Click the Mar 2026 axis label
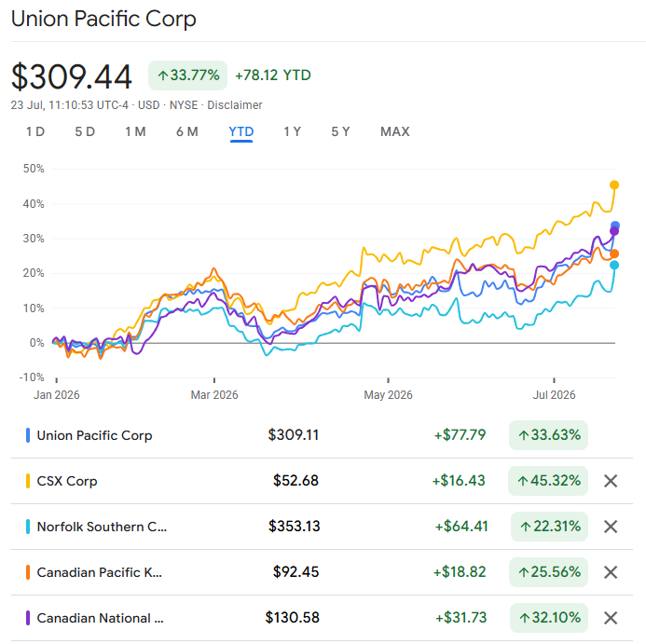The height and width of the screenshot is (644, 646). (x=214, y=395)
